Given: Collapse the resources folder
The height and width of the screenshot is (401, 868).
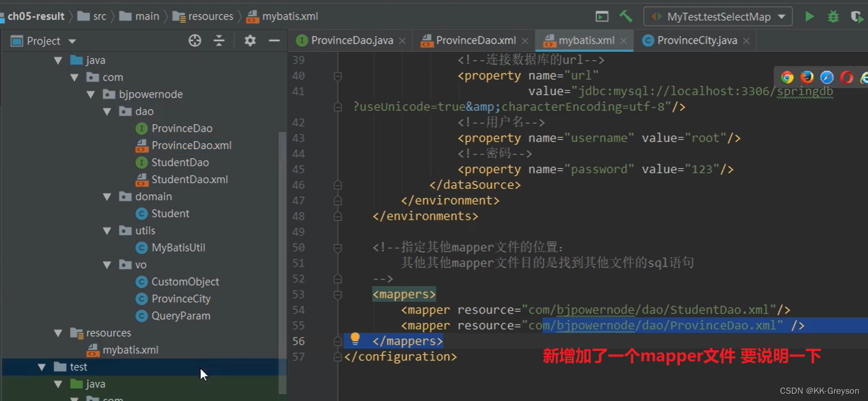Looking at the screenshot, I should click(58, 333).
